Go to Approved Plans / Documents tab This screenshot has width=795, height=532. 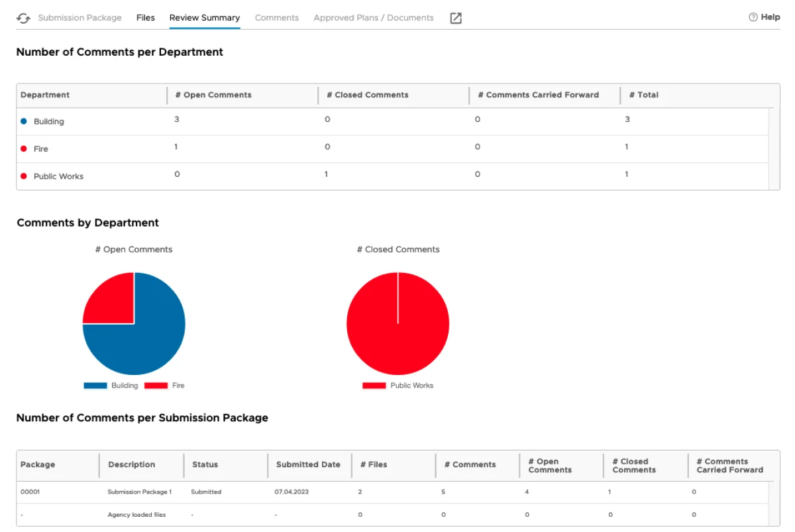[x=374, y=18]
